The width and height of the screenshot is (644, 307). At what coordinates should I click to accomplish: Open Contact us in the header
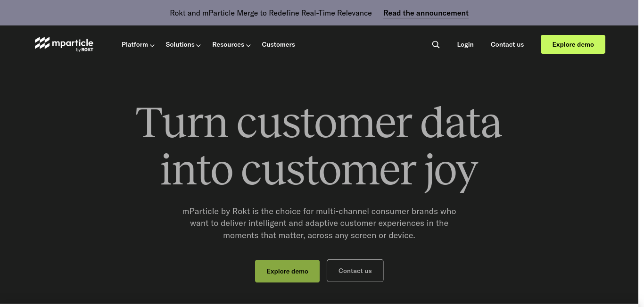pos(507,44)
